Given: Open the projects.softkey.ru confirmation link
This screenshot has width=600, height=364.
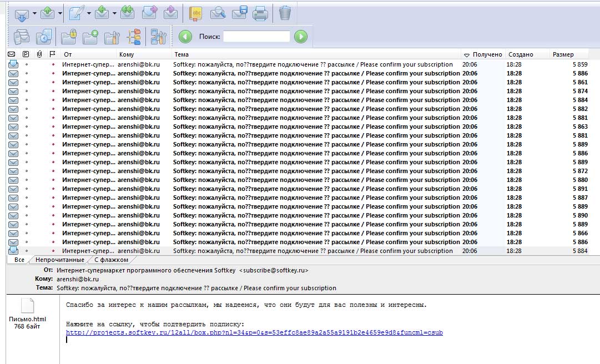Looking at the screenshot, I should point(254,333).
